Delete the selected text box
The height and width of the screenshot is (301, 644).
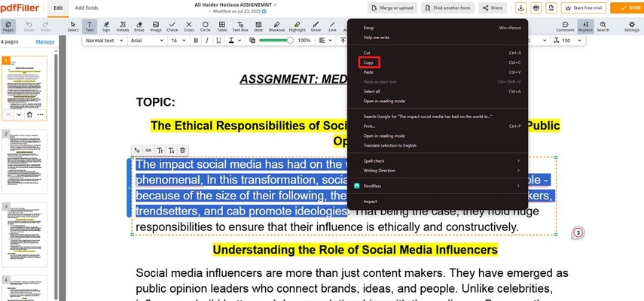click(183, 150)
